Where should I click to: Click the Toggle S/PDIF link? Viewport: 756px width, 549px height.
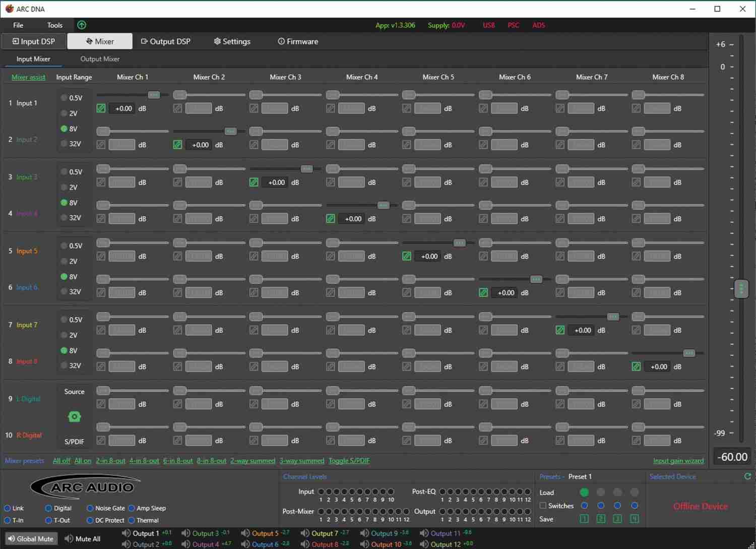coord(349,461)
